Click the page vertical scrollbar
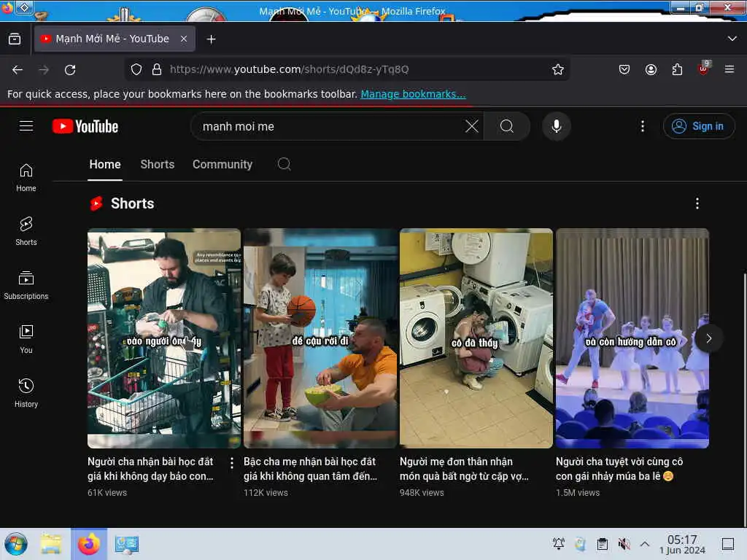Viewport: 747px width, 560px height. click(x=744, y=400)
